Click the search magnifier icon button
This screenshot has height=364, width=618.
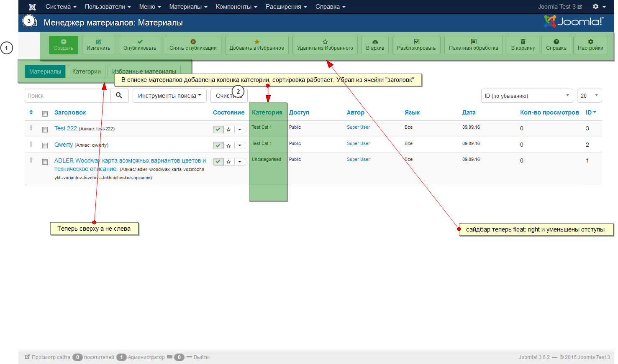pos(119,96)
